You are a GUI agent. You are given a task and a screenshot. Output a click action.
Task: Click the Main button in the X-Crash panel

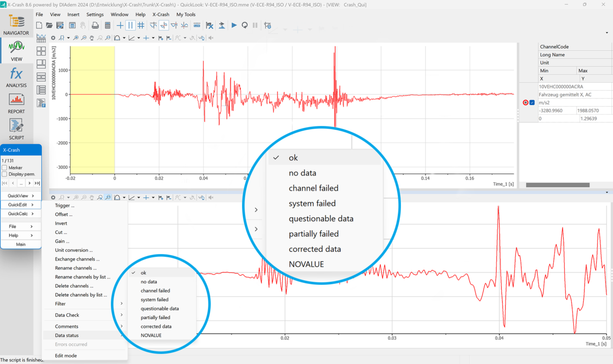[21, 245]
